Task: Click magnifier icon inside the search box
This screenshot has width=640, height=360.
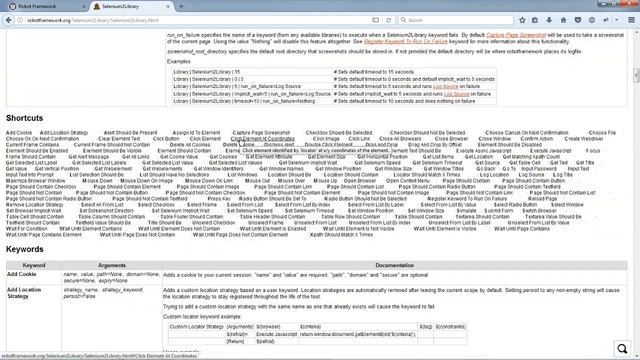Action: (403, 20)
